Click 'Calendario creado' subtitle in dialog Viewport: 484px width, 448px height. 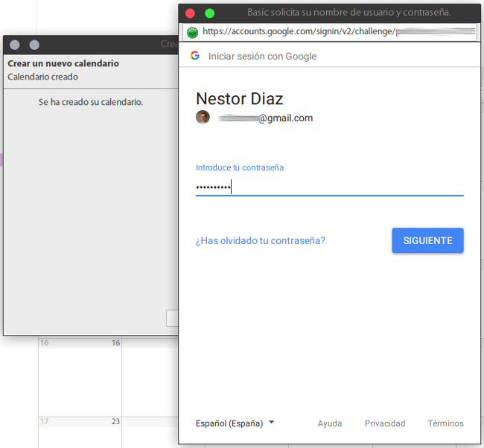[42, 77]
